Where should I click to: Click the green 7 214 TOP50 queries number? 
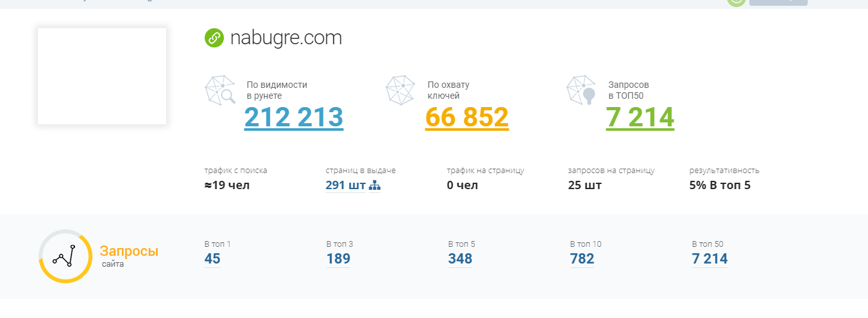(x=640, y=117)
